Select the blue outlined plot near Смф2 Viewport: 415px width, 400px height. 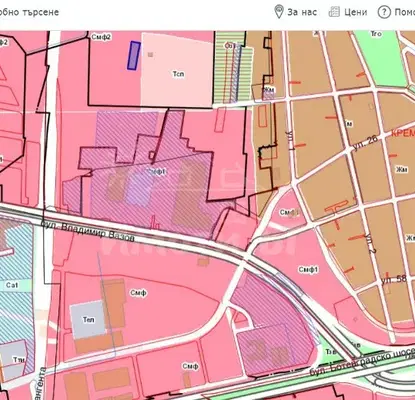(x=134, y=55)
